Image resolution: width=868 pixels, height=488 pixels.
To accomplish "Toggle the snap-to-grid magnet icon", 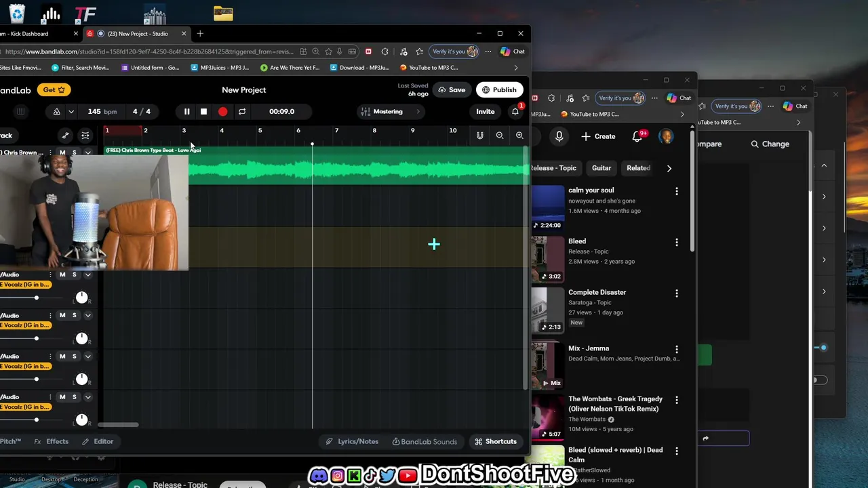I will (x=479, y=136).
